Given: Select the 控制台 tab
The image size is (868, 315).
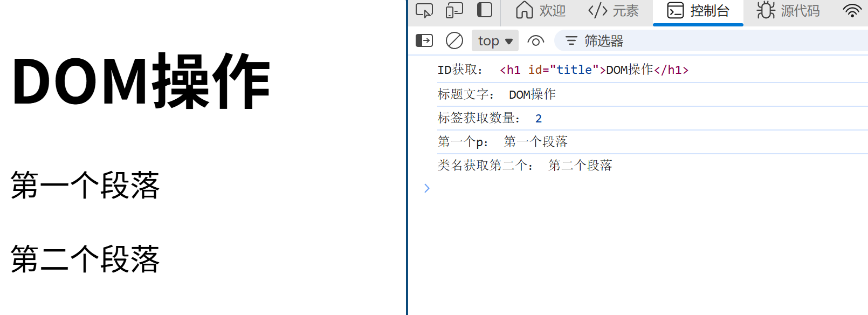Looking at the screenshot, I should click(x=698, y=11).
